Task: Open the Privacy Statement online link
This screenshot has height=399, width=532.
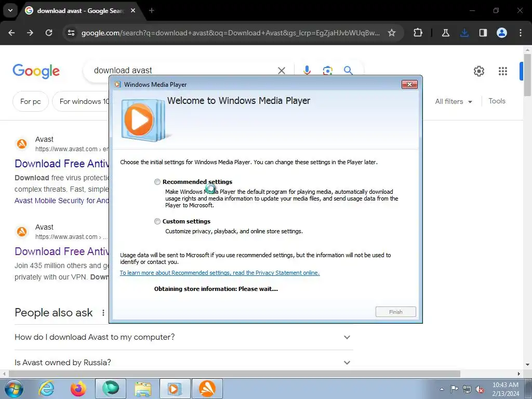Action: [220, 273]
